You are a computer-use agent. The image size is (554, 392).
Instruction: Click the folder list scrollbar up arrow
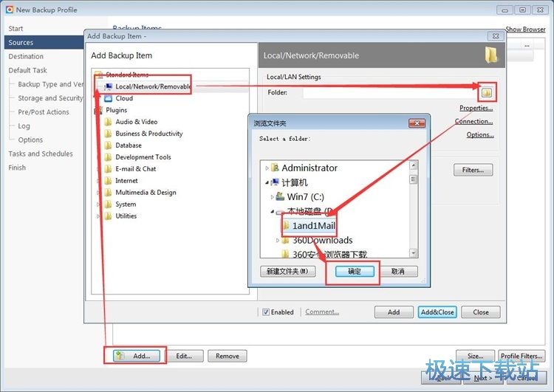414,165
